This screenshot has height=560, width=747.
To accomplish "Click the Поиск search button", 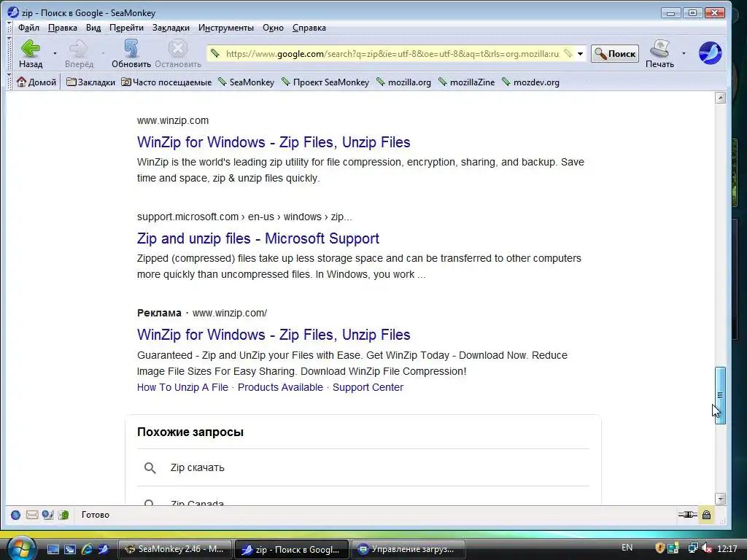I will tap(615, 53).
